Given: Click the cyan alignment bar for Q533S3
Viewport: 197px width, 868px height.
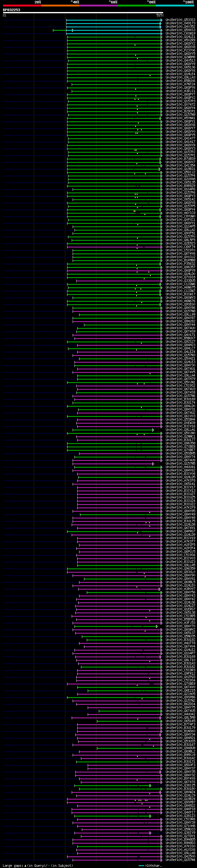Looking at the screenshot, I should pyautogui.click(x=114, y=20).
